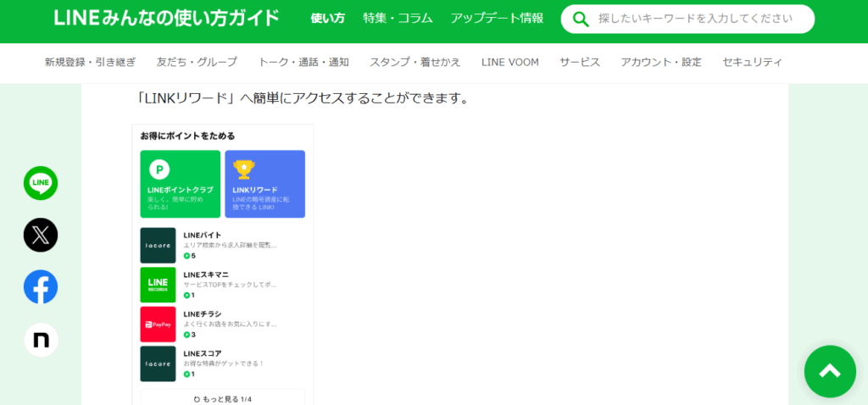Click the Facebook share icon

41,287
